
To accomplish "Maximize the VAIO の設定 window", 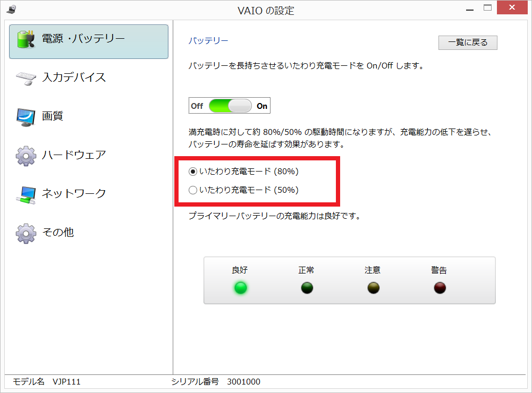I will click(487, 8).
